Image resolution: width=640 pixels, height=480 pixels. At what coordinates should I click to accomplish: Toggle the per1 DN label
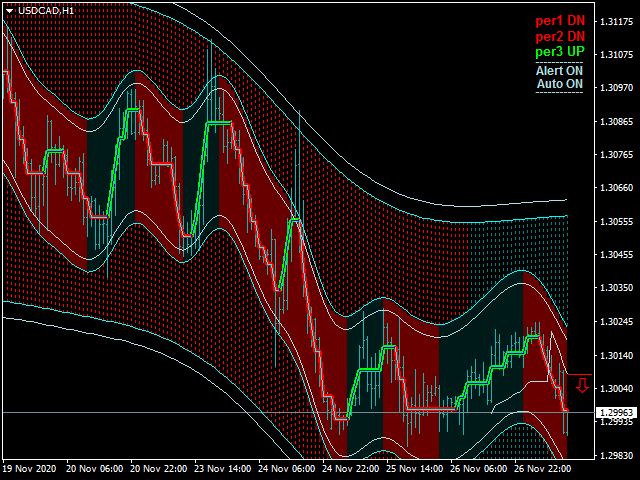click(560, 20)
